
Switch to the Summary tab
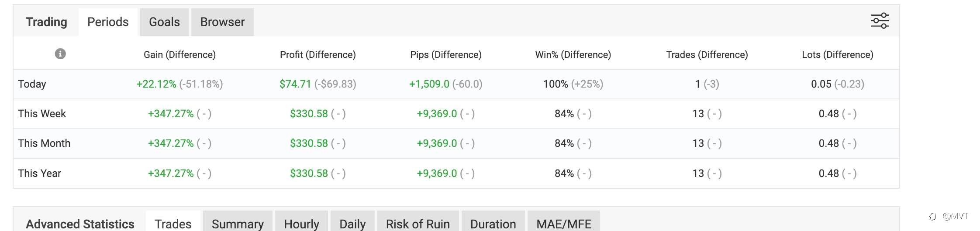pyautogui.click(x=238, y=223)
